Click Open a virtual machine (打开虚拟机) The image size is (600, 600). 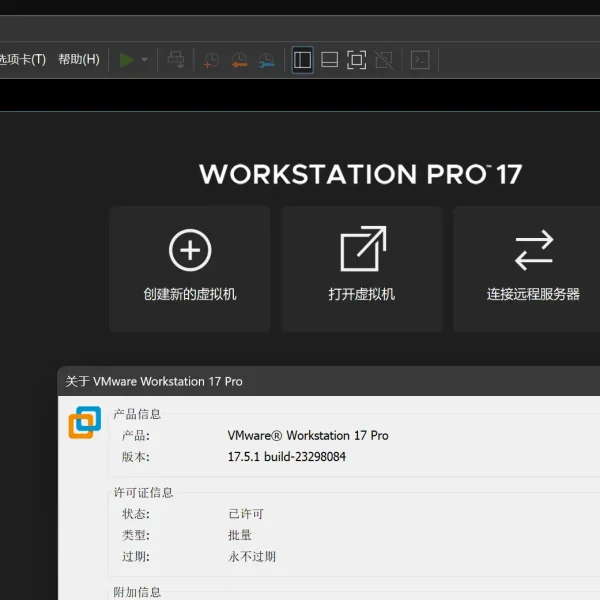[x=362, y=269]
